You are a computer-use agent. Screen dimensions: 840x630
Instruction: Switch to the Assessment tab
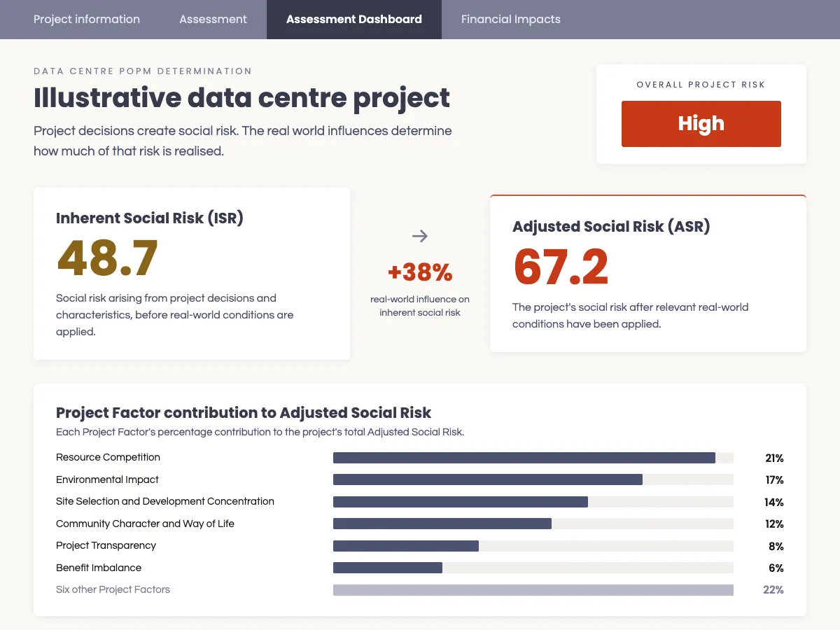tap(213, 20)
